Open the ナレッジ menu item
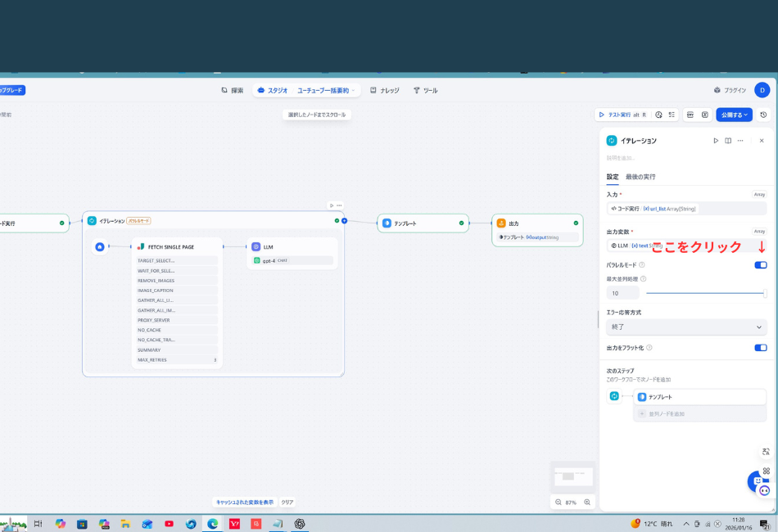 (x=385, y=91)
